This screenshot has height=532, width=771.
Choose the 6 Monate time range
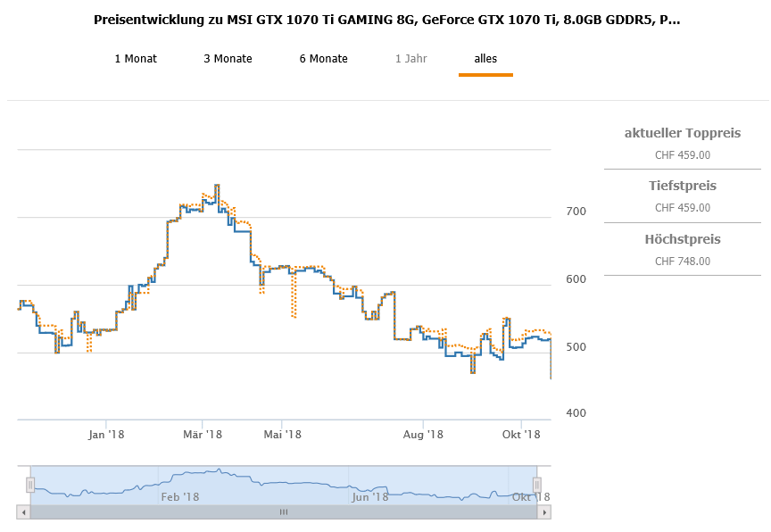click(x=323, y=59)
